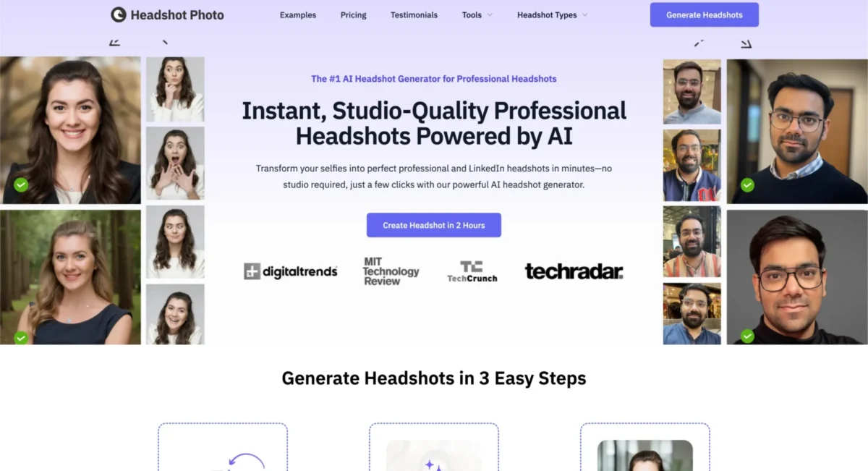Click the Headshot Photo logo icon
This screenshot has height=471, width=868.
tap(119, 14)
